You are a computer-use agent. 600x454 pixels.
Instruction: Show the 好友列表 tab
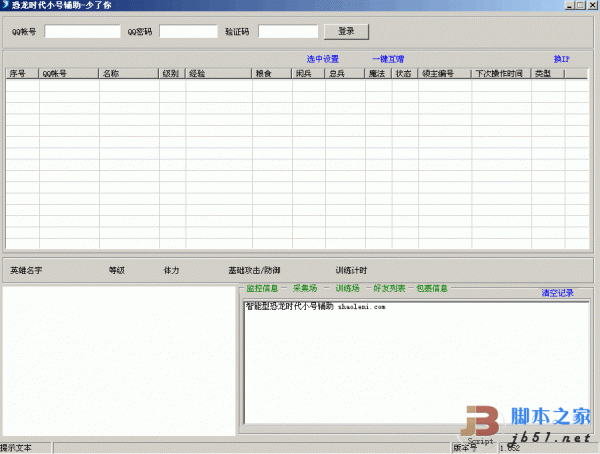[389, 288]
